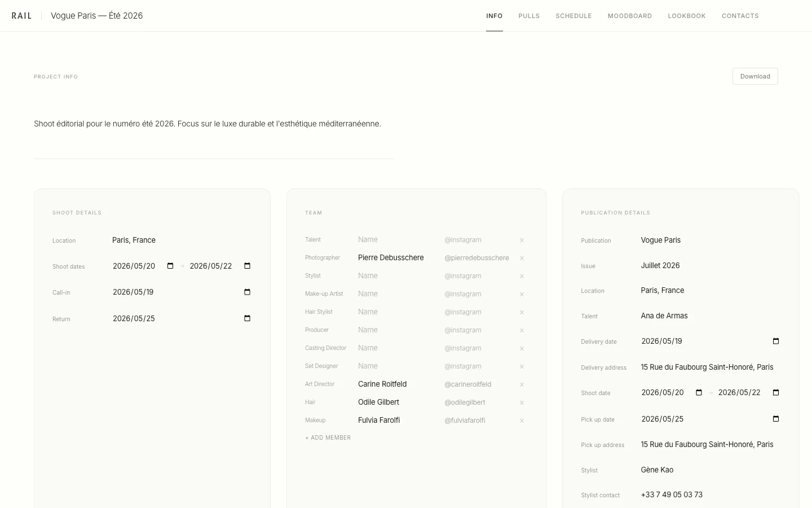Select the Pick up date value 2026/05/25
Viewport: 812px width, 508px height.
click(663, 419)
